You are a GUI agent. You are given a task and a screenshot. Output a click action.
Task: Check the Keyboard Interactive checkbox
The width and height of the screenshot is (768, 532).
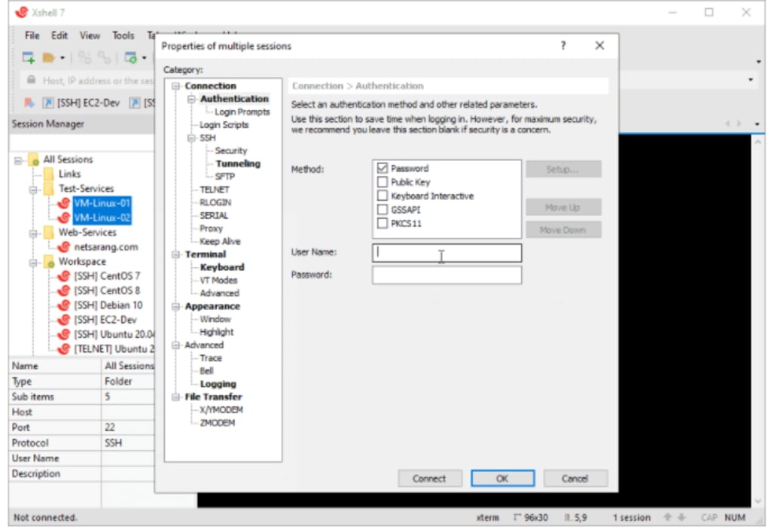click(x=382, y=196)
